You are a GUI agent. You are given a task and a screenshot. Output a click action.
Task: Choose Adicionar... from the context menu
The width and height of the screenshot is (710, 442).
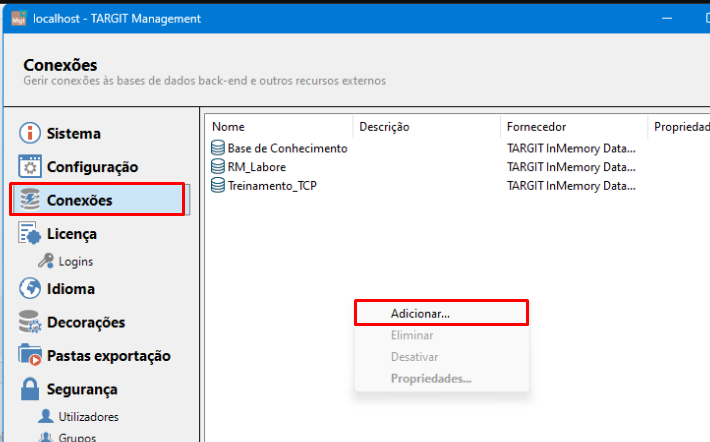441,313
